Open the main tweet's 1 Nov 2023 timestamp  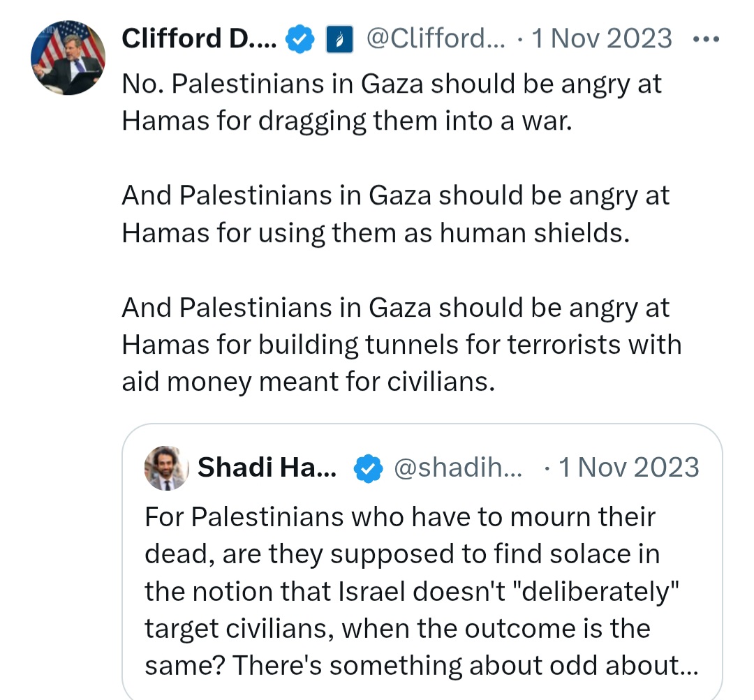(602, 38)
